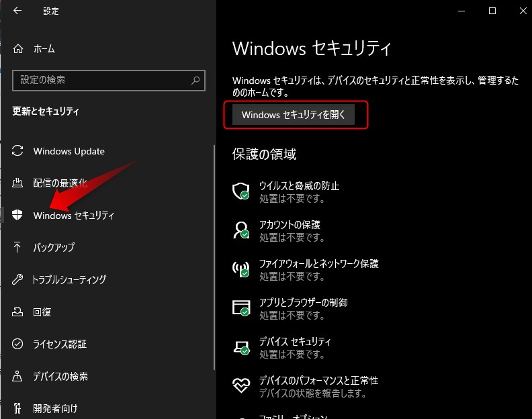The width and height of the screenshot is (532, 419).
Task: Click the 開発者向け tools icon
Action: (x=17, y=408)
